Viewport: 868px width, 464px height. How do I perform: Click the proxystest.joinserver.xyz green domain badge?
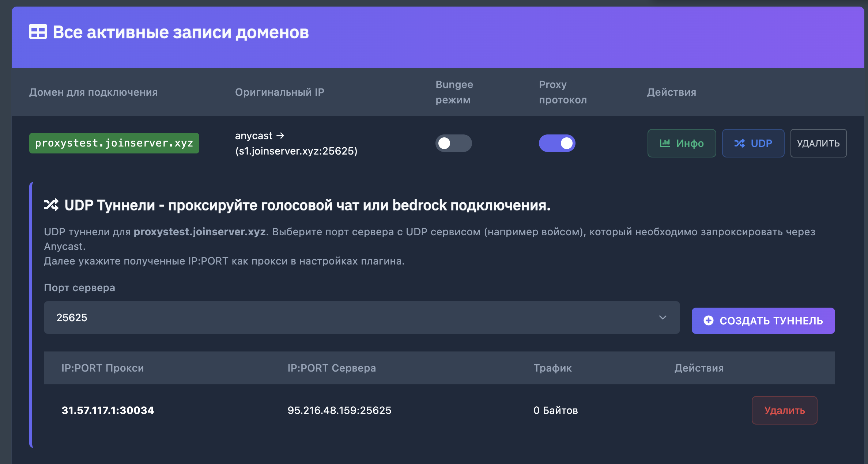coord(114,143)
